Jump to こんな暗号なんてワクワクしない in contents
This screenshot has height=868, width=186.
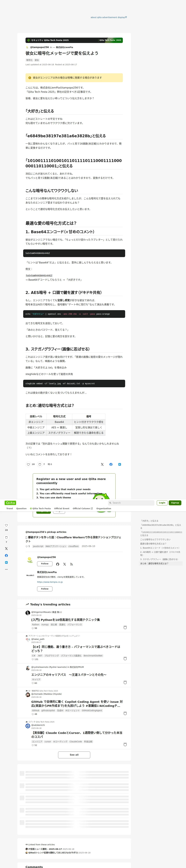[x=155, y=539]
